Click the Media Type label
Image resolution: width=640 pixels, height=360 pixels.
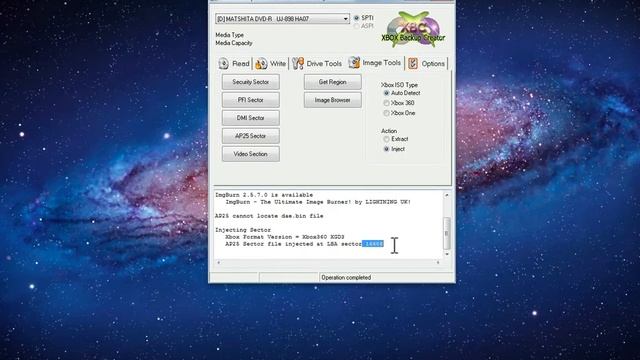pos(229,35)
